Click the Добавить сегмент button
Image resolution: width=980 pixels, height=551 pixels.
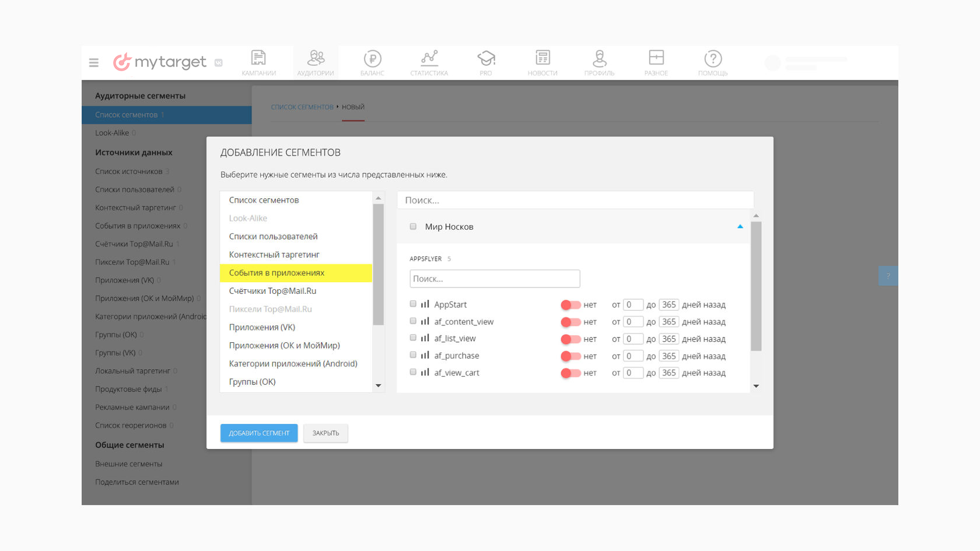[259, 433]
